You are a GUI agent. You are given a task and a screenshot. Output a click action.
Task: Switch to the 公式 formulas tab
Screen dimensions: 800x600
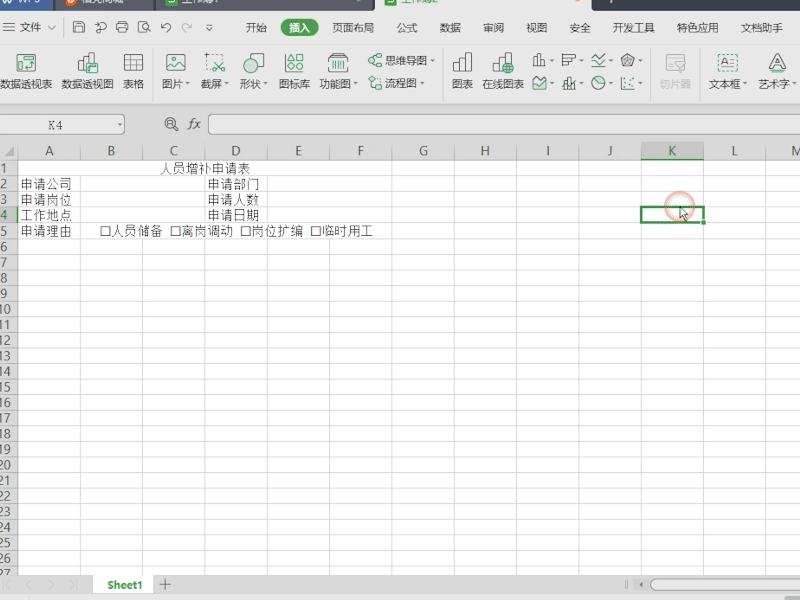[407, 28]
